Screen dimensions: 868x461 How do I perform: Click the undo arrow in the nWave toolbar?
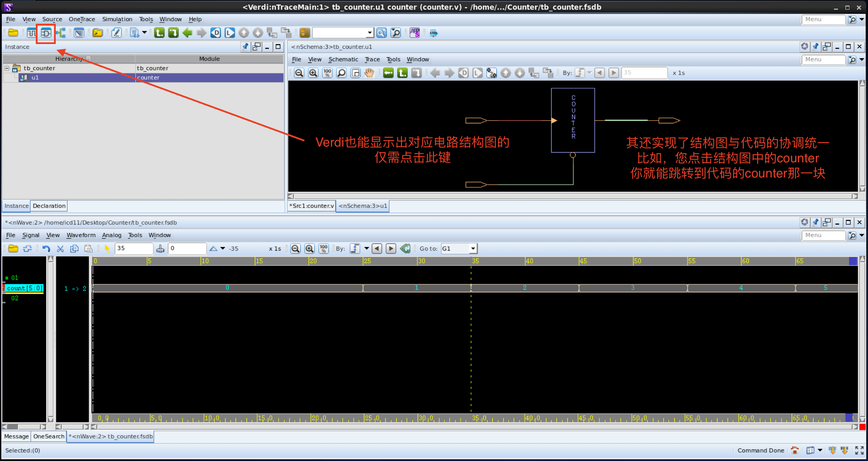46,248
